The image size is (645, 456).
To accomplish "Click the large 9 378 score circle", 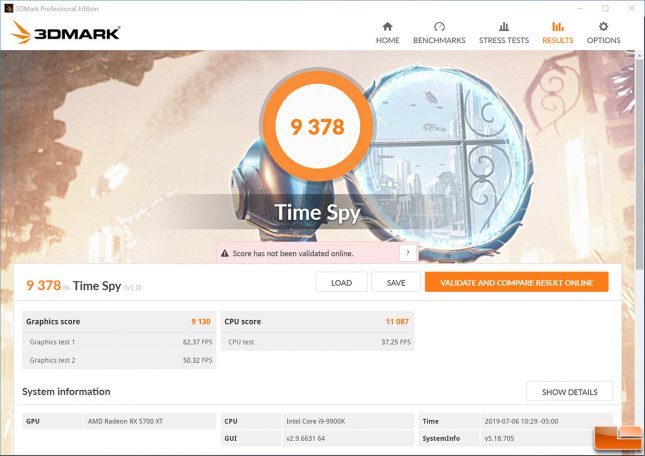I will pyautogui.click(x=317, y=126).
